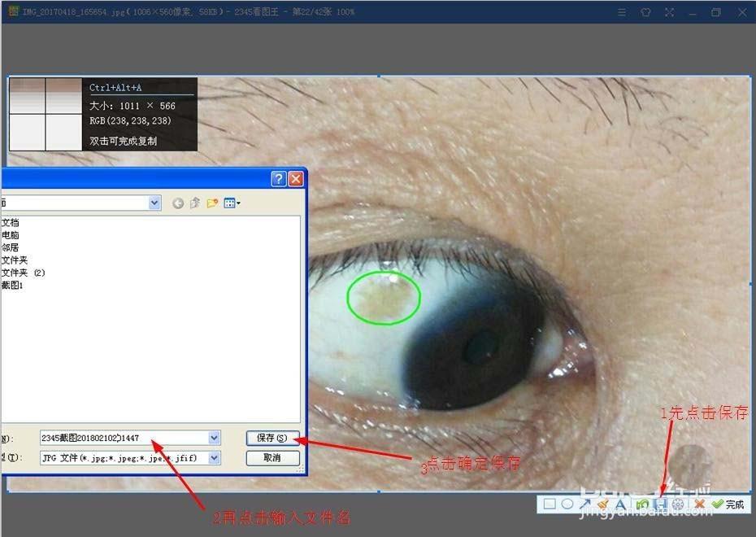
Task: Open the view menu icon dropdown
Action: point(232,203)
